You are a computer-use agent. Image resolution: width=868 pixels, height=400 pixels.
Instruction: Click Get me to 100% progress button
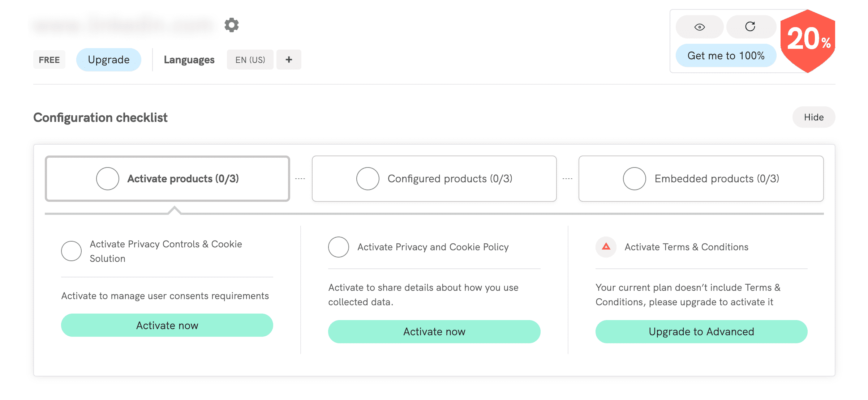coord(726,55)
